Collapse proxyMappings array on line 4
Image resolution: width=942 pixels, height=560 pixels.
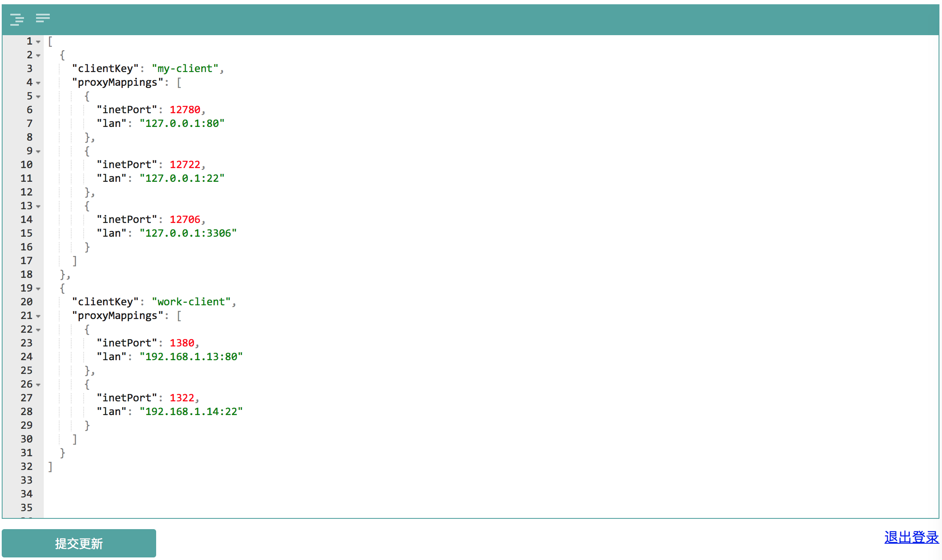pyautogui.click(x=39, y=83)
